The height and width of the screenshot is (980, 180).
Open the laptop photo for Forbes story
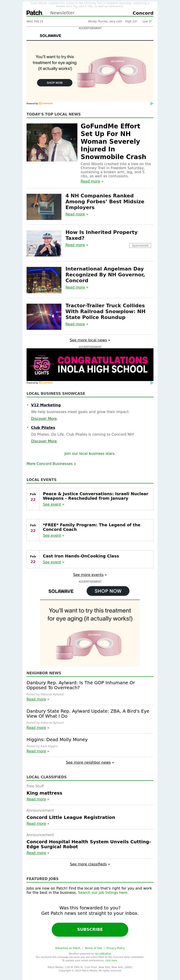click(x=44, y=207)
